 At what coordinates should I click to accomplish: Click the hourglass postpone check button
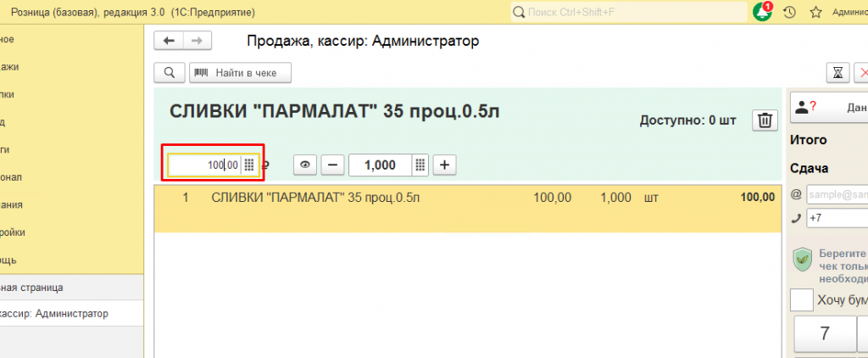coord(838,73)
